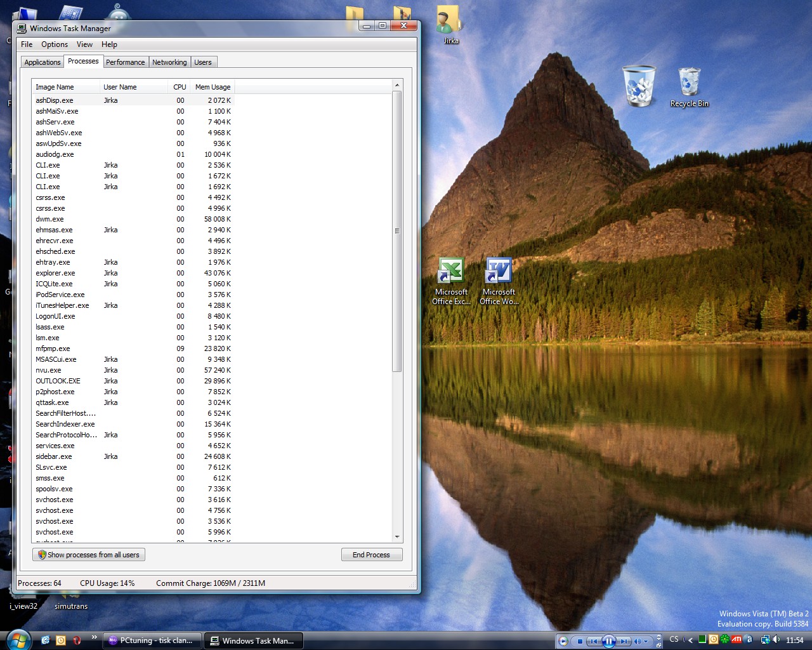812x650 pixels.
Task: Skip to next track in the Media Player toolbar
Action: pyautogui.click(x=624, y=641)
